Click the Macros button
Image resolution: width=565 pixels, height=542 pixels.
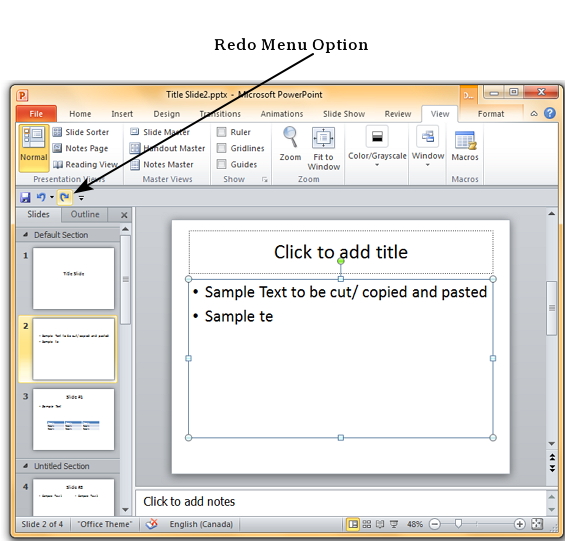(x=465, y=146)
